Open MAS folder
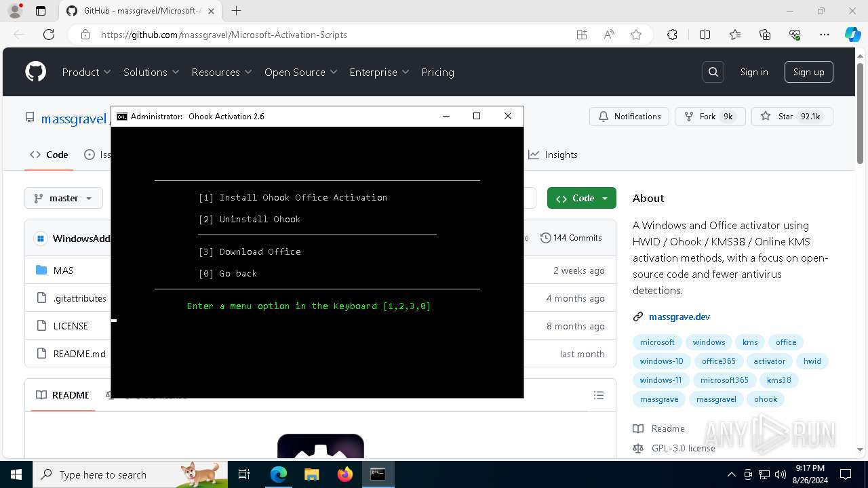This screenshot has width=868, height=488. 63,270
